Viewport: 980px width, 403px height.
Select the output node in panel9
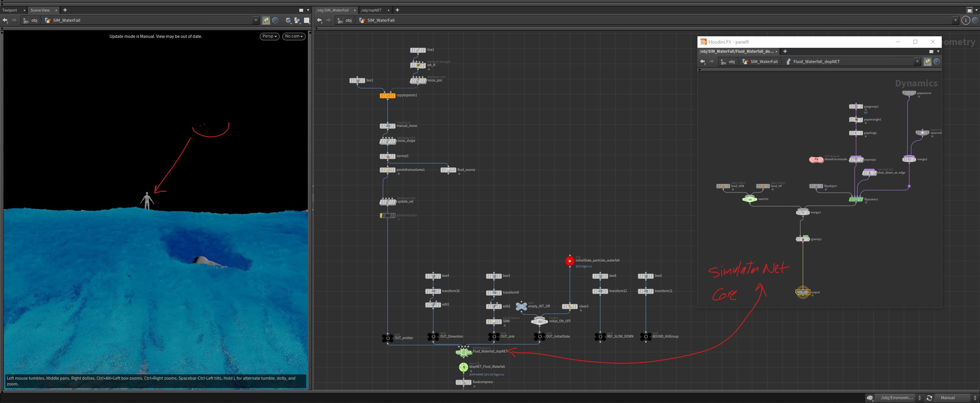click(x=803, y=292)
